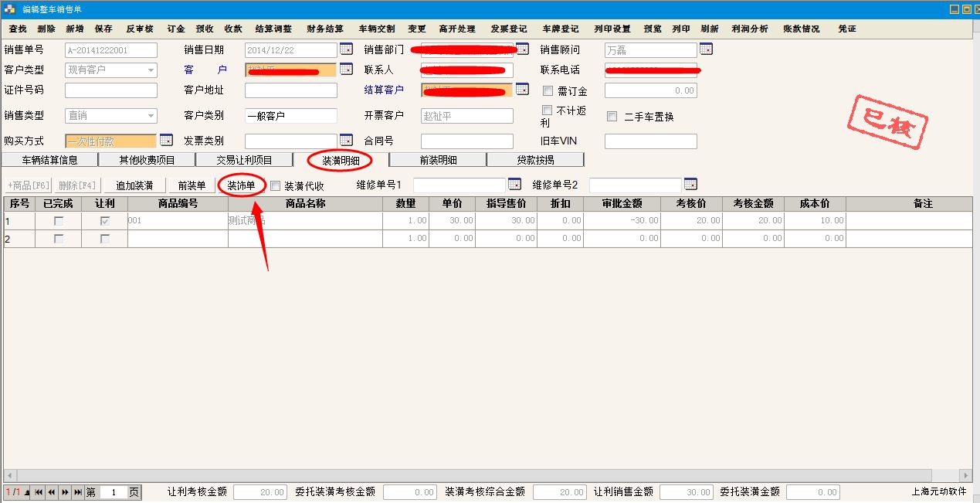Open 利润分析 in the top menu
The height and width of the screenshot is (503, 980).
749,29
